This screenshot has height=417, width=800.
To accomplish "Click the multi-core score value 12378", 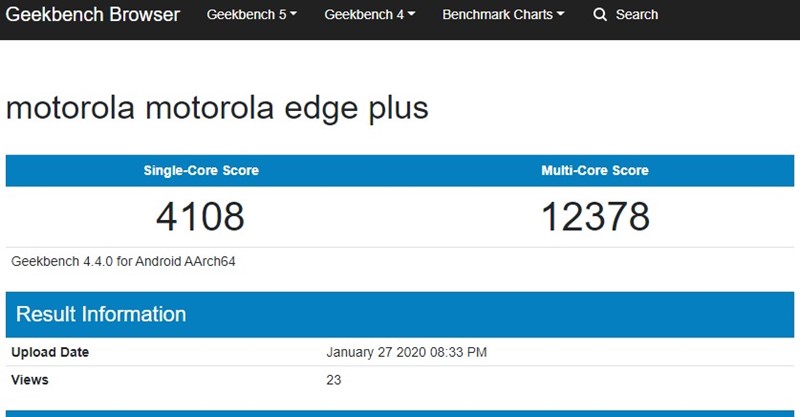I will pos(595,216).
